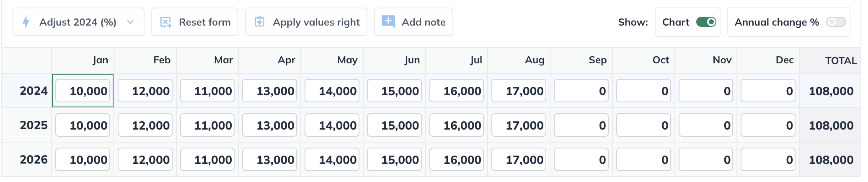The width and height of the screenshot is (868, 182).
Task: Select the 2024 January input field
Action: [x=83, y=91]
